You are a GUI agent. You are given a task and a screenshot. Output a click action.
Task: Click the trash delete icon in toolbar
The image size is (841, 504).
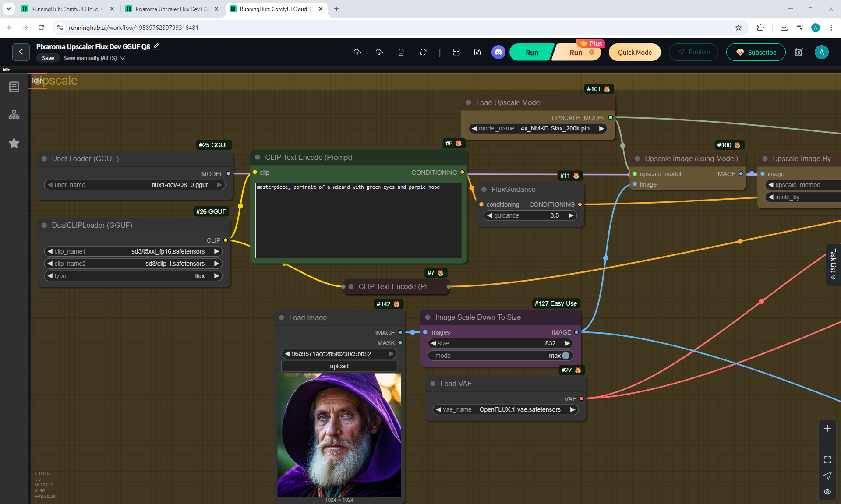tap(401, 52)
